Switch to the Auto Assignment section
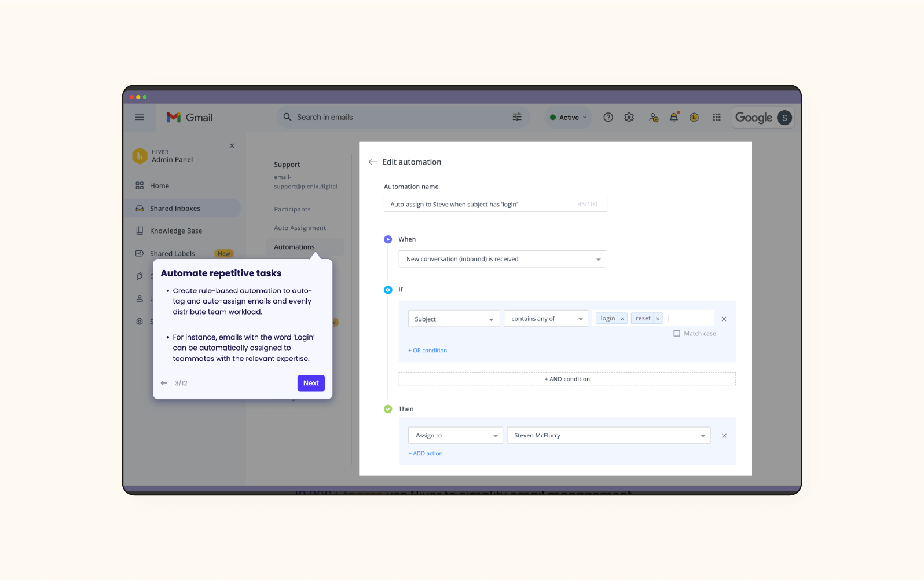The image size is (924, 580). (x=300, y=228)
